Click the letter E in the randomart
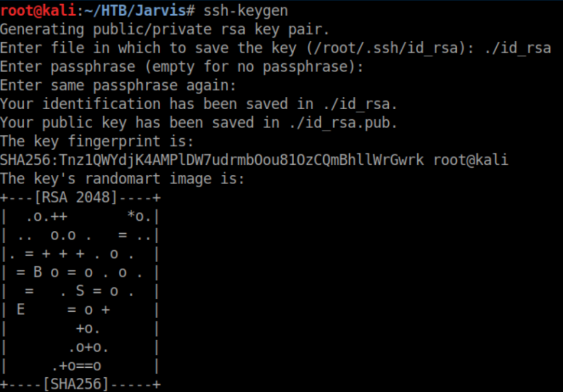The image size is (563, 392). click(x=21, y=309)
